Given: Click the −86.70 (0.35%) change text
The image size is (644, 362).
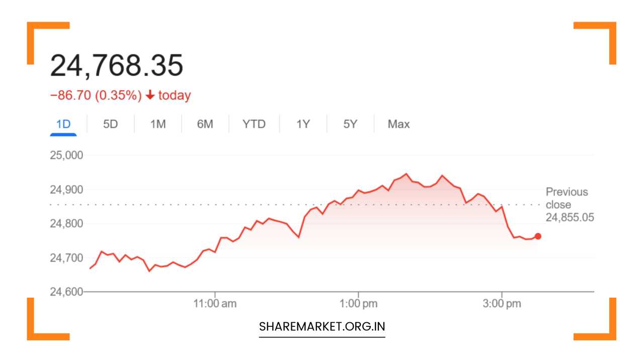Looking at the screenshot, I should pos(96,95).
